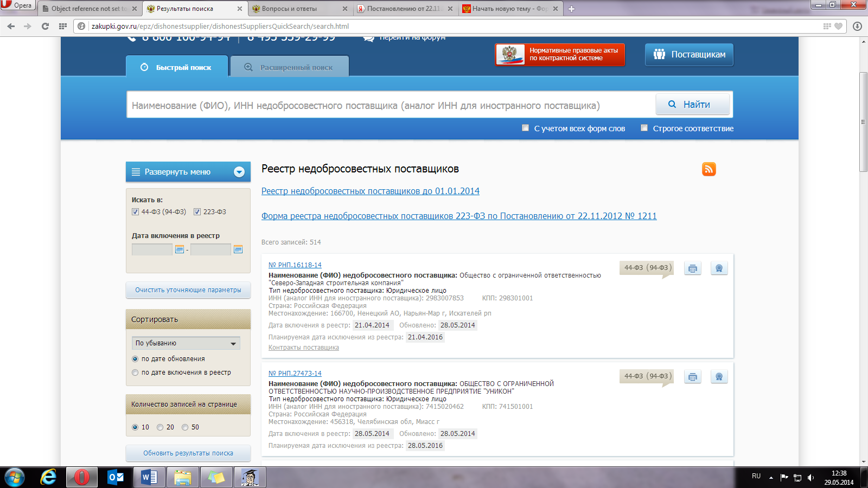Select 50 records per page
This screenshot has width=868, height=488.
click(x=185, y=427)
